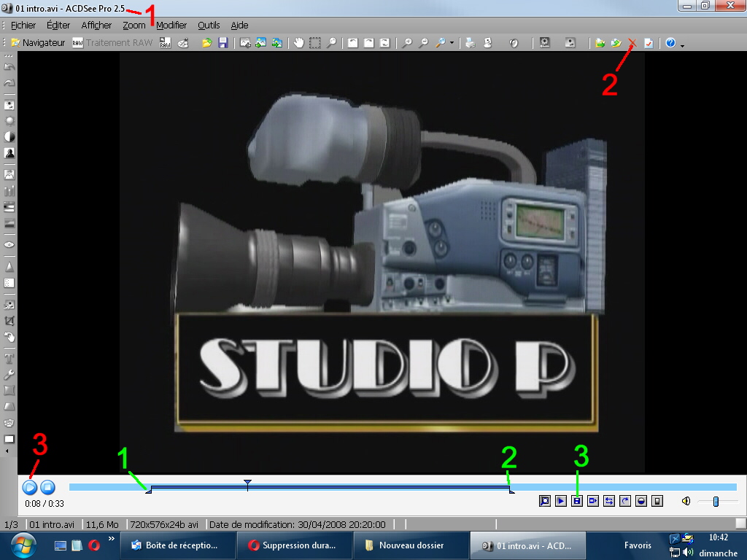The height and width of the screenshot is (560, 747).
Task: Open Nouveau dossier from the taskbar
Action: click(x=411, y=545)
